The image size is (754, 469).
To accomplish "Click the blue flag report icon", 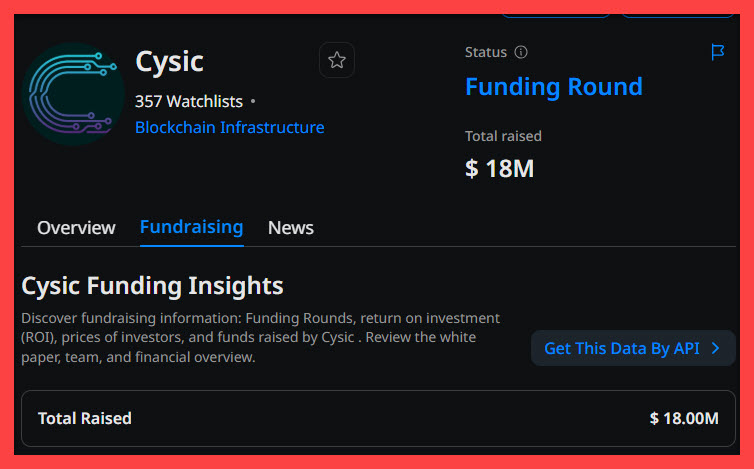I will tap(717, 52).
